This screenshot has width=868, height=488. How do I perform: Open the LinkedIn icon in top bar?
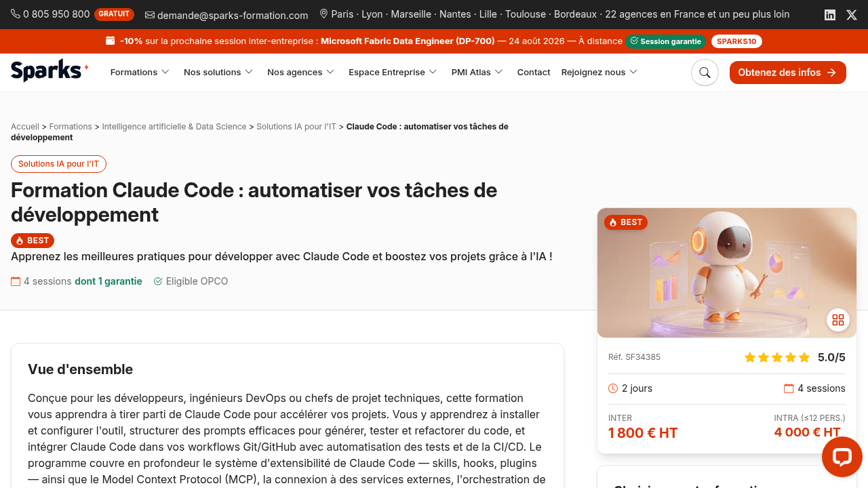pos(830,15)
